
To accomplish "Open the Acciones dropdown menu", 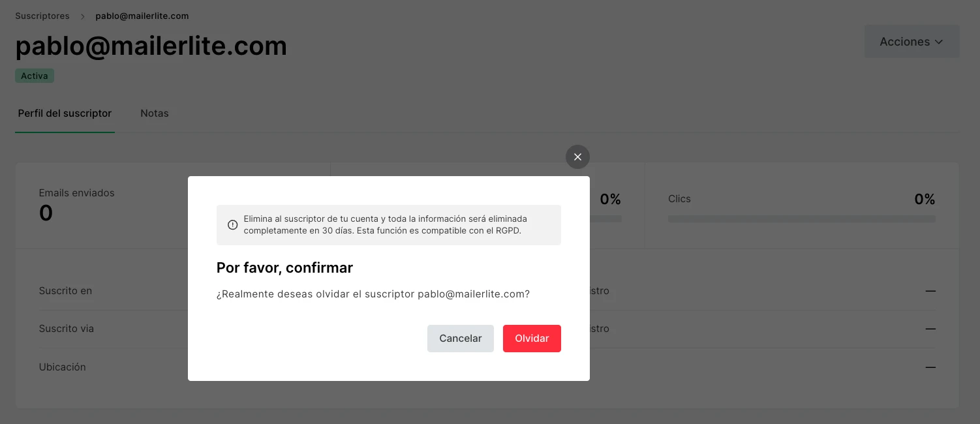I will pos(911,42).
